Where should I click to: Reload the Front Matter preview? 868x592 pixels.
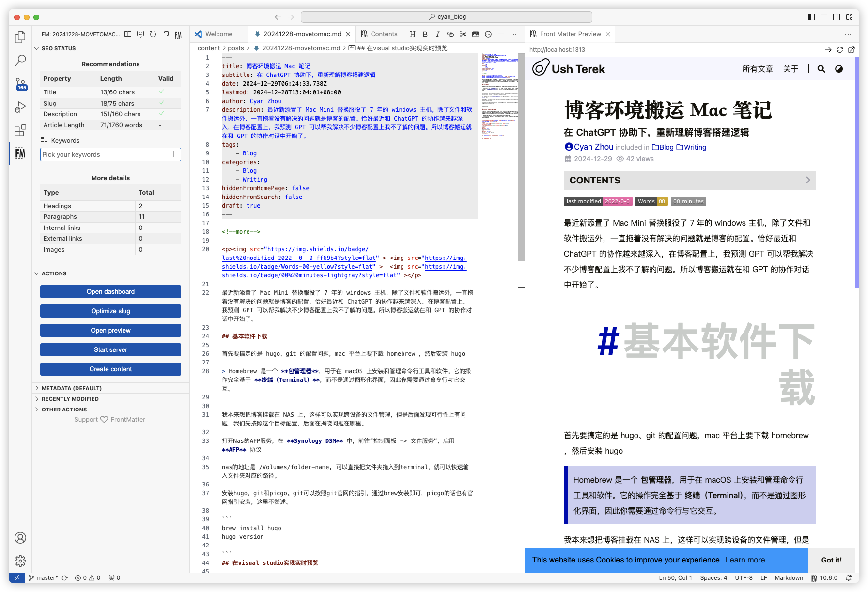[x=840, y=50]
